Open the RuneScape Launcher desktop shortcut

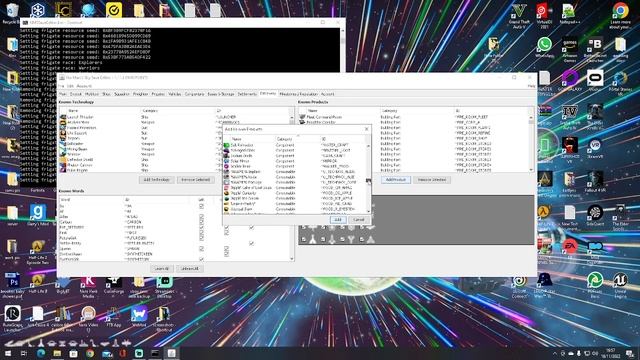coord(12,314)
